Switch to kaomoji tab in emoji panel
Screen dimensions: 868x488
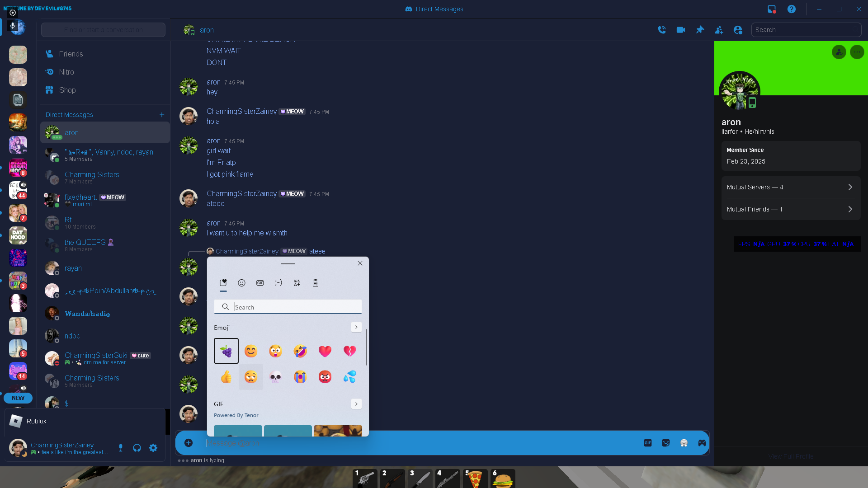pos(278,283)
